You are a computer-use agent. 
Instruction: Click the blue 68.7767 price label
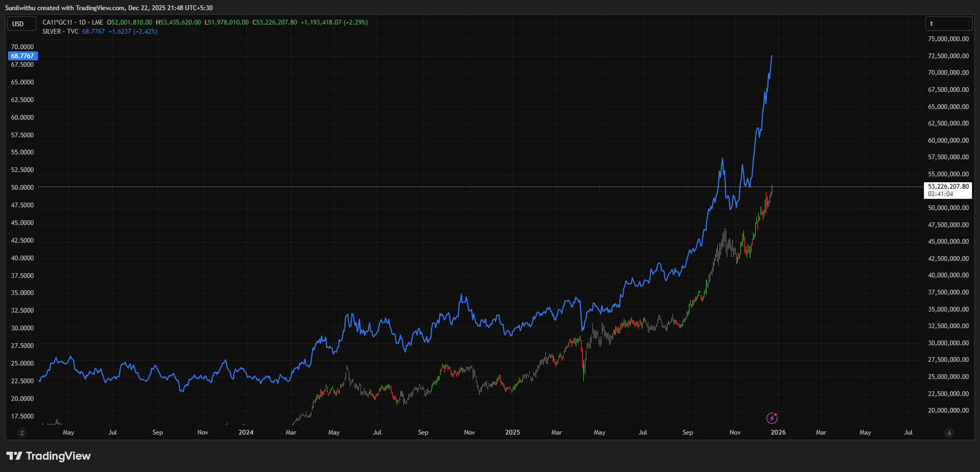[22, 56]
